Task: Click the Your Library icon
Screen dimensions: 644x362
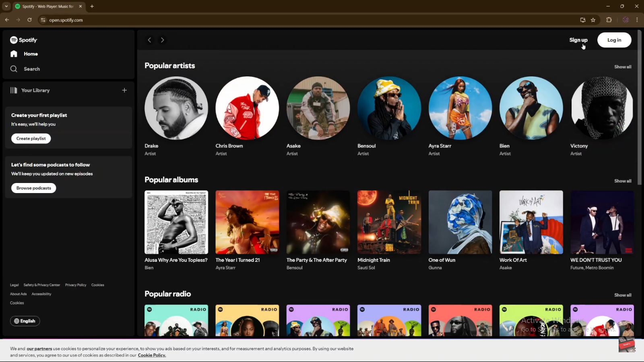Action: click(x=14, y=90)
